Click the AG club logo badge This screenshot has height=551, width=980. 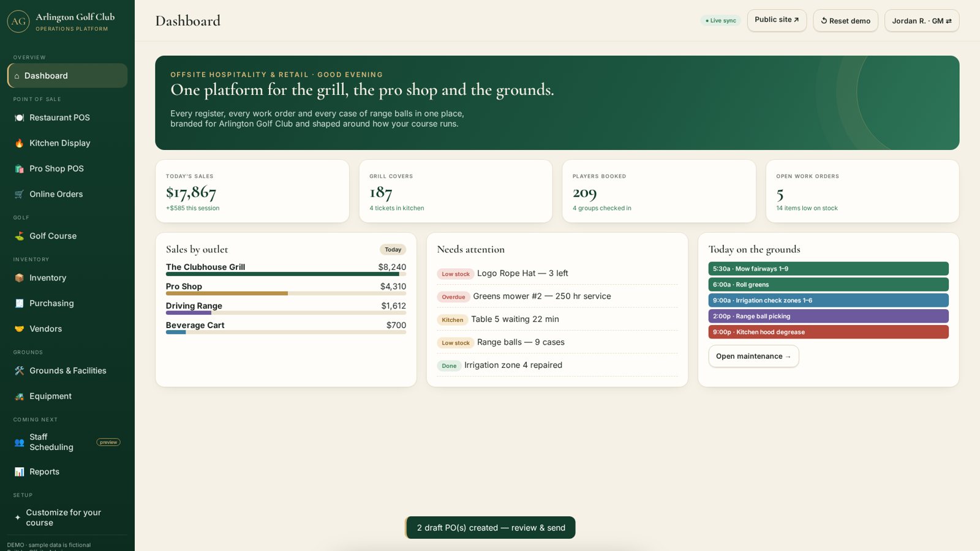pyautogui.click(x=18, y=21)
